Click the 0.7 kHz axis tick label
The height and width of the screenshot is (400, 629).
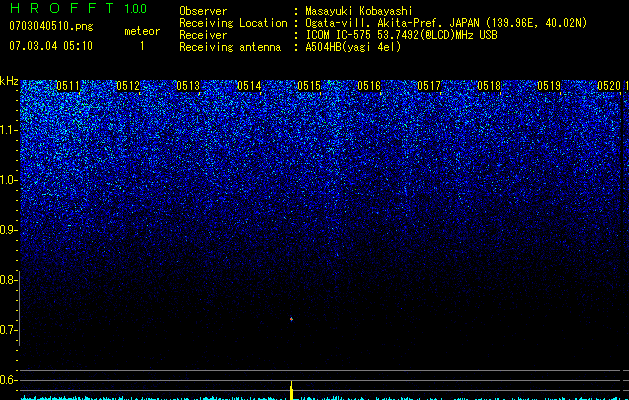click(8, 330)
